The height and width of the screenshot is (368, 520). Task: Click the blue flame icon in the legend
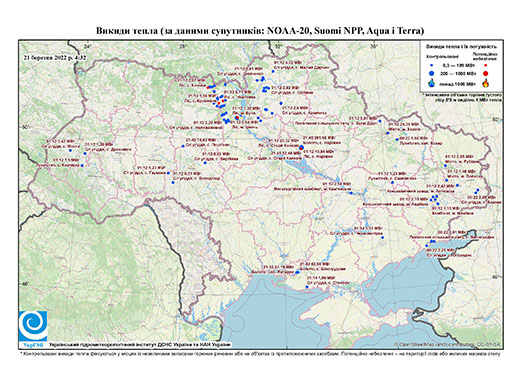pyautogui.click(x=432, y=83)
